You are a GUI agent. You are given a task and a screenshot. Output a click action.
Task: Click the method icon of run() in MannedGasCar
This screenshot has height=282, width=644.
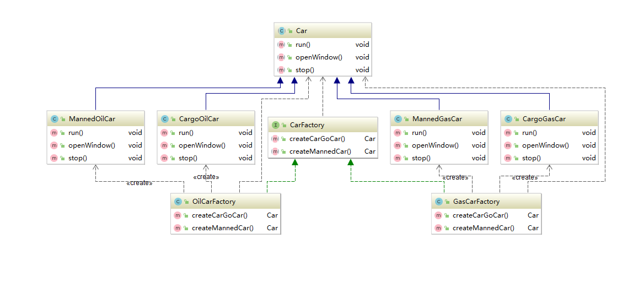coord(398,133)
